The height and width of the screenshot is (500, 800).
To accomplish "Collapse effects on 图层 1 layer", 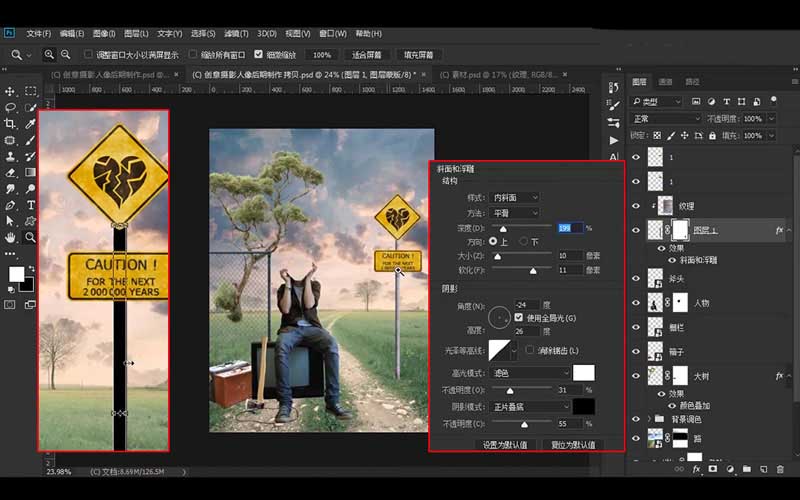I will (789, 230).
